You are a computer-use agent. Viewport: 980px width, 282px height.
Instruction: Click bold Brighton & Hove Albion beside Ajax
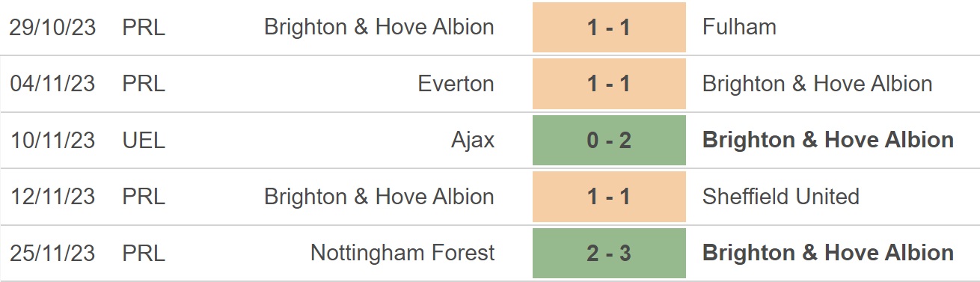pos(828,140)
